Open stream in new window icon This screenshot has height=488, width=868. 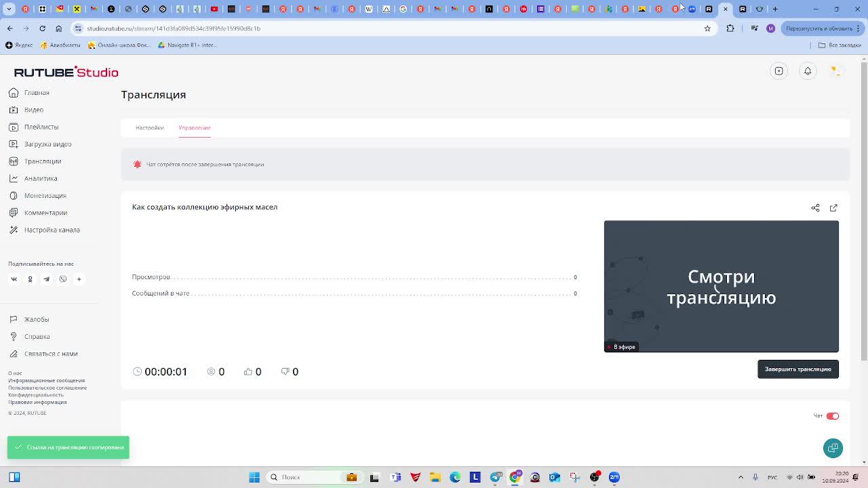click(833, 208)
